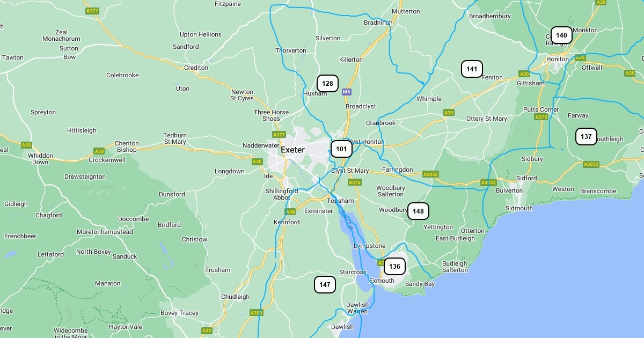The width and height of the screenshot is (644, 338).
Task: Select the 101 marker near Exeter
Action: 341,149
